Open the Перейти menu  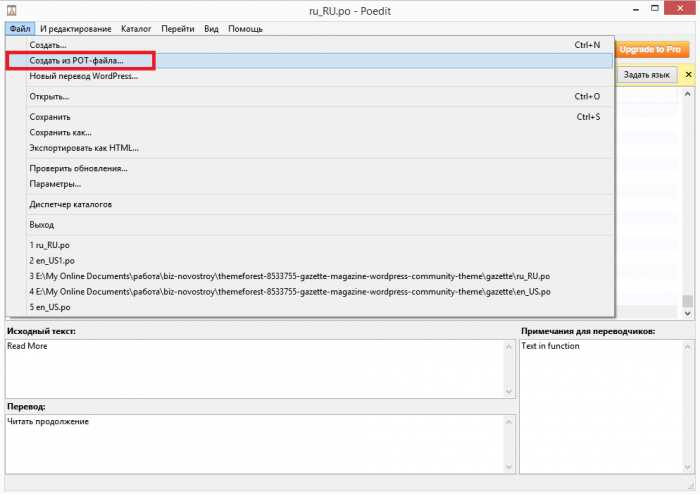click(x=178, y=29)
